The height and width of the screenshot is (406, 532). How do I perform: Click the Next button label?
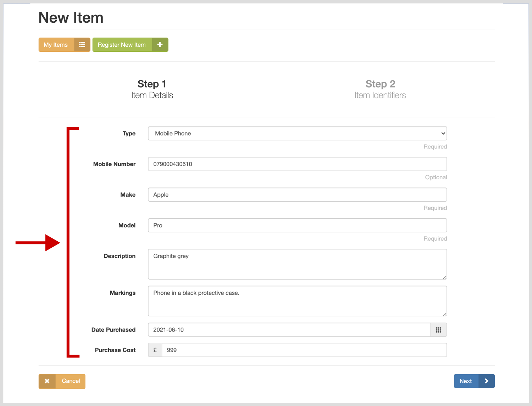coord(466,381)
